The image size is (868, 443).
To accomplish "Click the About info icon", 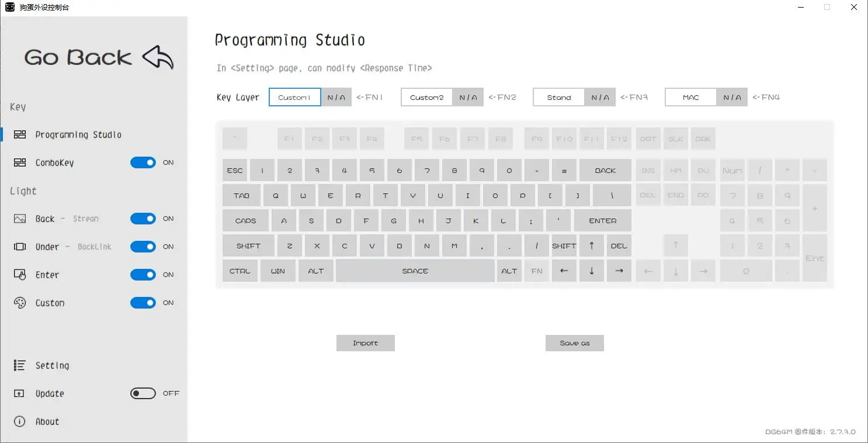I will click(20, 421).
